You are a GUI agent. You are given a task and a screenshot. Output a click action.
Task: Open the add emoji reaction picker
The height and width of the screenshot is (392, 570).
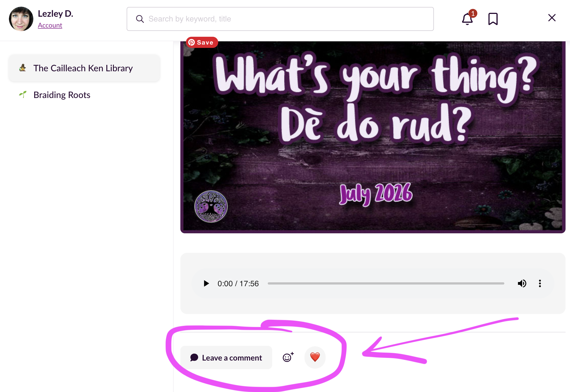point(288,357)
